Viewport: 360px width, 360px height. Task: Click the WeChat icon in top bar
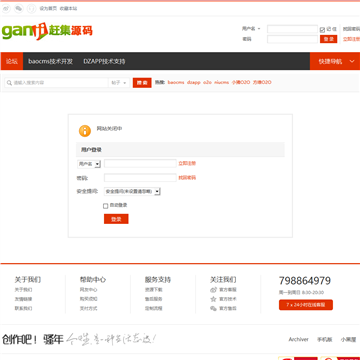coord(19,8)
